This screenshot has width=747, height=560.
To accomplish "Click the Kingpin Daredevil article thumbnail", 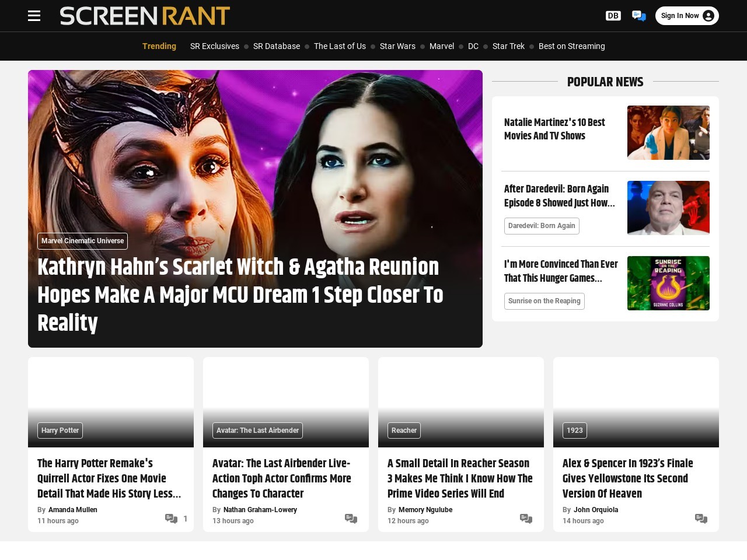I will click(668, 208).
